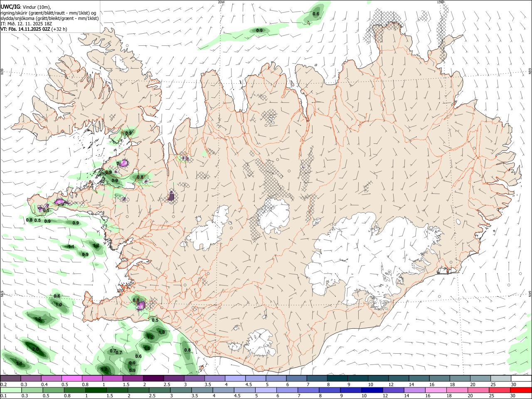Image resolution: width=532 pixels, height=399 pixels.
Task: Click the 2.0 precipitation value on the map
Action: pyautogui.click(x=35, y=349)
